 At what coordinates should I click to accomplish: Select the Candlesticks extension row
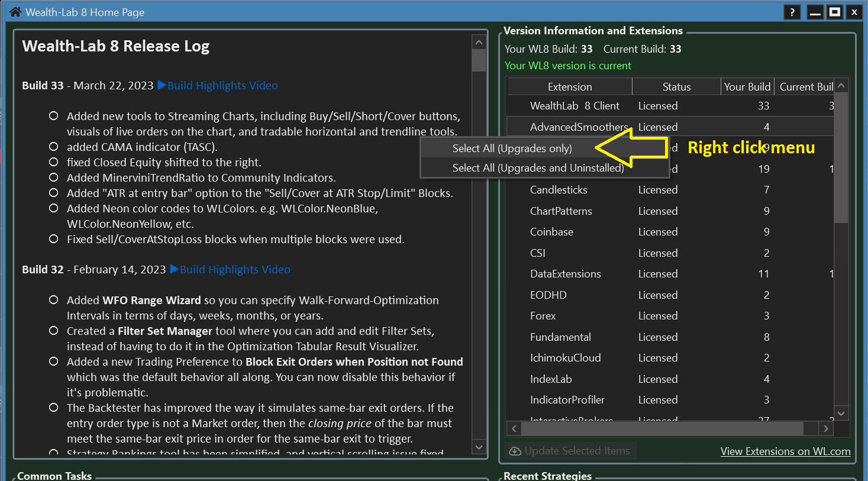[559, 190]
